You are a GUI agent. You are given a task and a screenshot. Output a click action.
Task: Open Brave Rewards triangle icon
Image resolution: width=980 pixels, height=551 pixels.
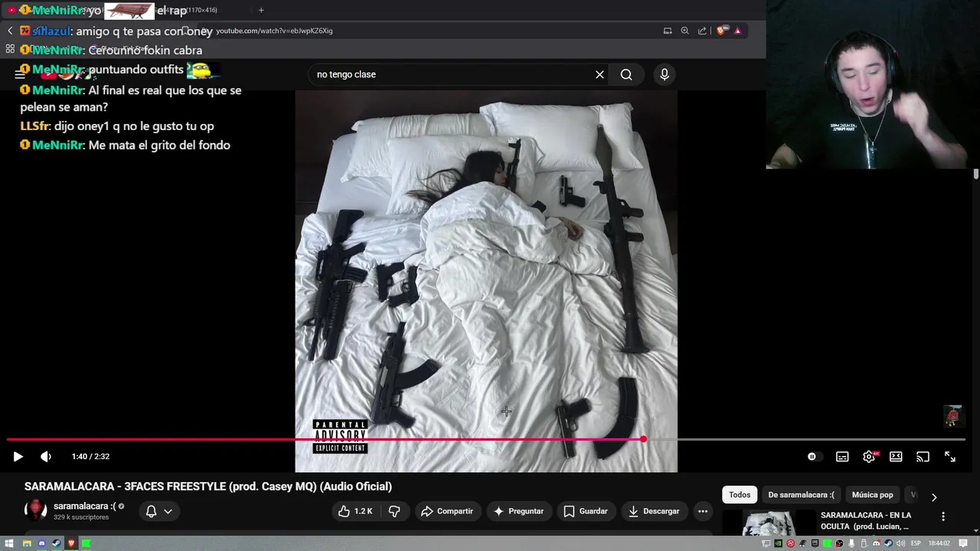pos(738,31)
